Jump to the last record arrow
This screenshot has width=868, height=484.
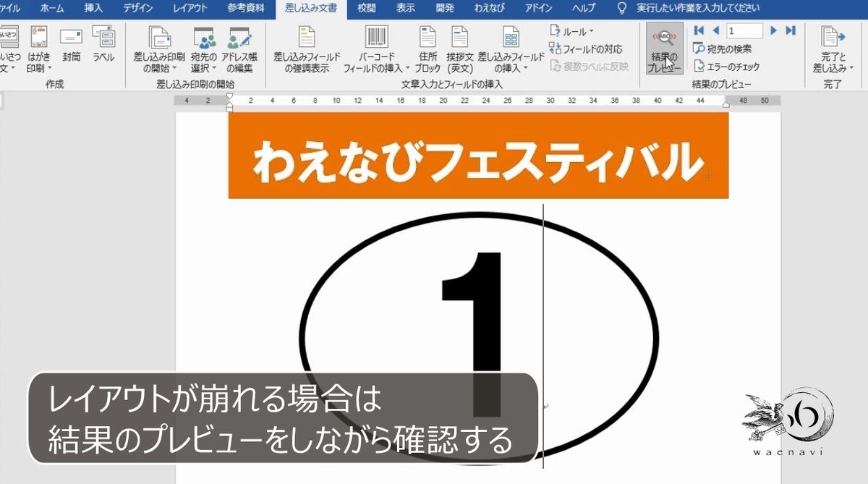[790, 30]
